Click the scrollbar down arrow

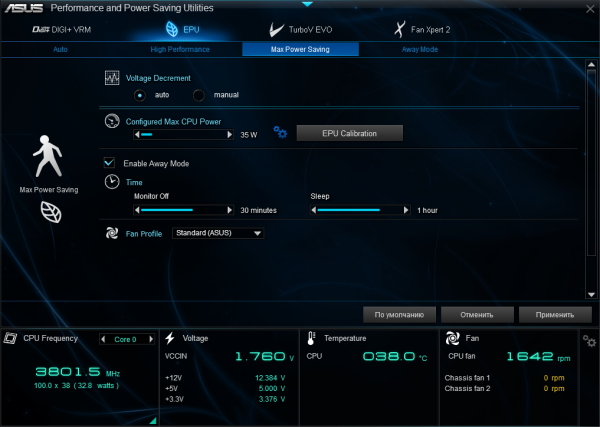pos(591,295)
